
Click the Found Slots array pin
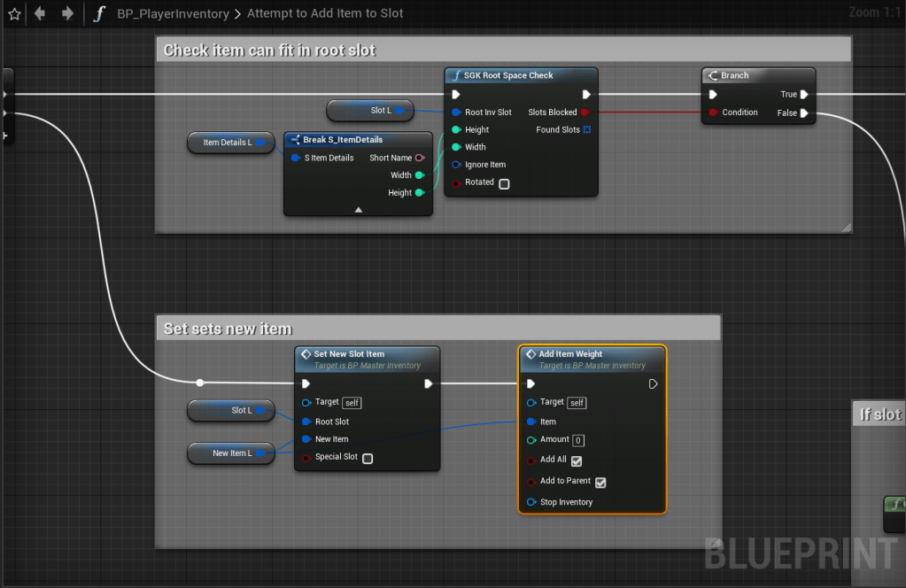[x=586, y=129]
